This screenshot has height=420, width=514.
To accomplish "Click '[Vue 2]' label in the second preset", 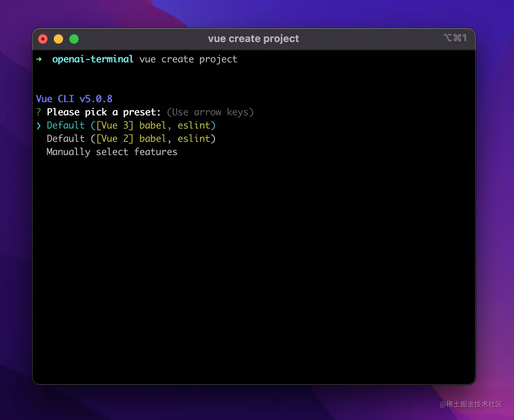I will pos(115,139).
